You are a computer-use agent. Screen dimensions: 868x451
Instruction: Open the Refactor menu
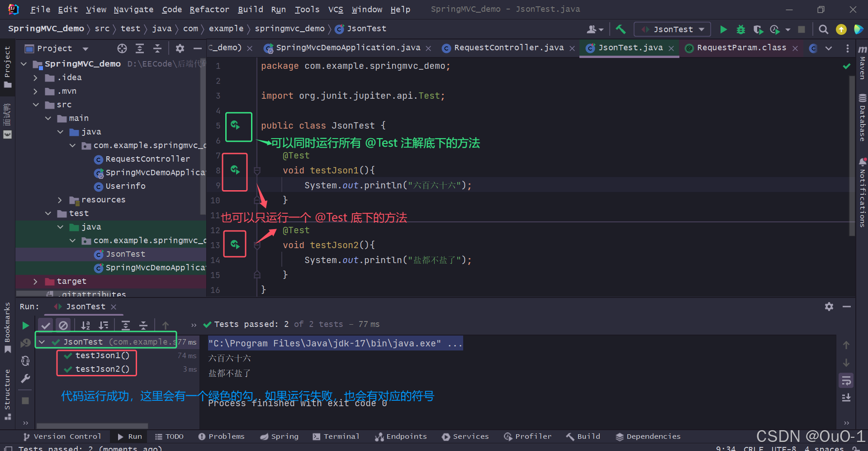[x=209, y=9]
